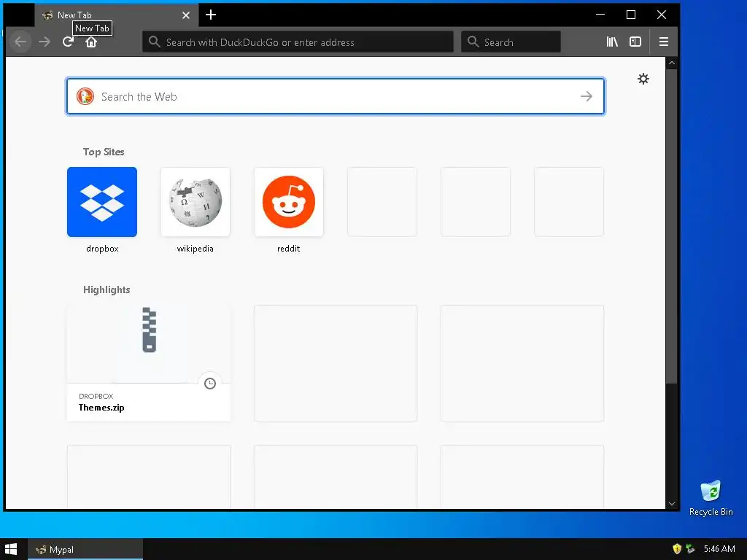This screenshot has width=747, height=560.
Task: Click the Mypal icon on the tab
Action: (x=47, y=15)
